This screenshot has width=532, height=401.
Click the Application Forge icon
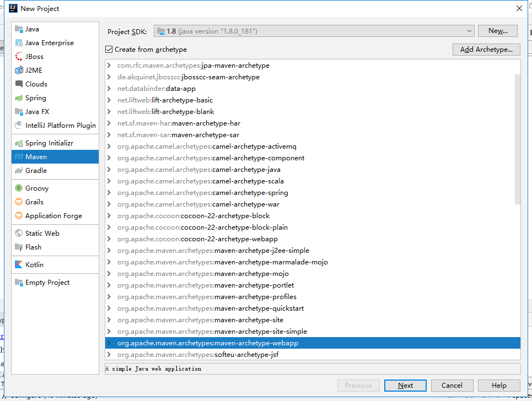click(19, 215)
